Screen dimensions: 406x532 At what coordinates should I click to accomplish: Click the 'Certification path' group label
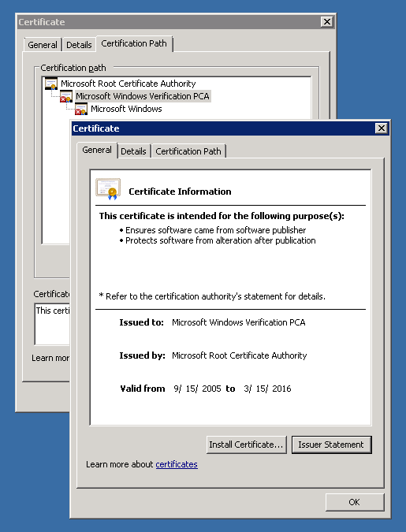(x=73, y=68)
